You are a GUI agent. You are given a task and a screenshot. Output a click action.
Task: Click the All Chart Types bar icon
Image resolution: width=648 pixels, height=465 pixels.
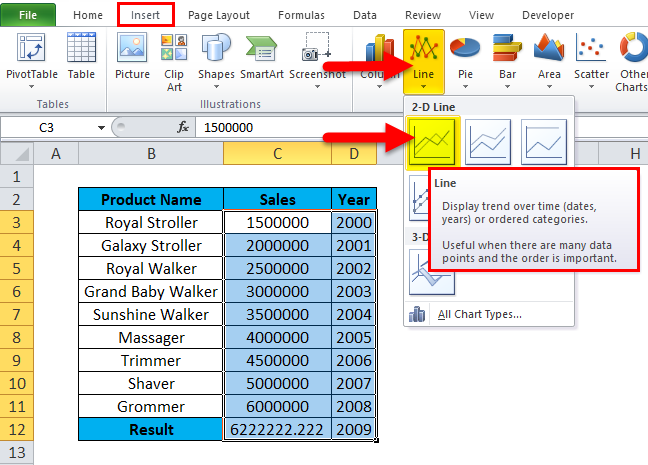pos(417,314)
